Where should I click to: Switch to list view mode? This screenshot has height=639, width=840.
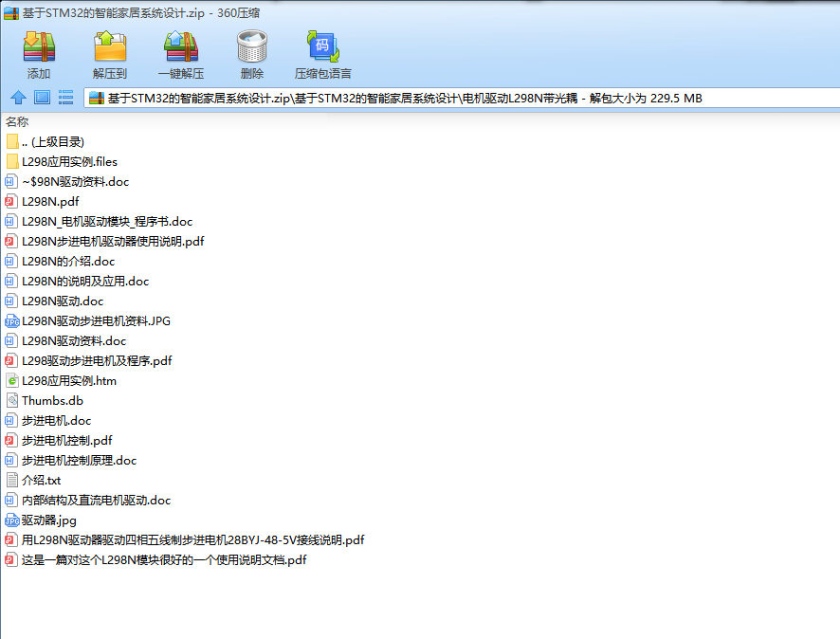(x=66, y=98)
